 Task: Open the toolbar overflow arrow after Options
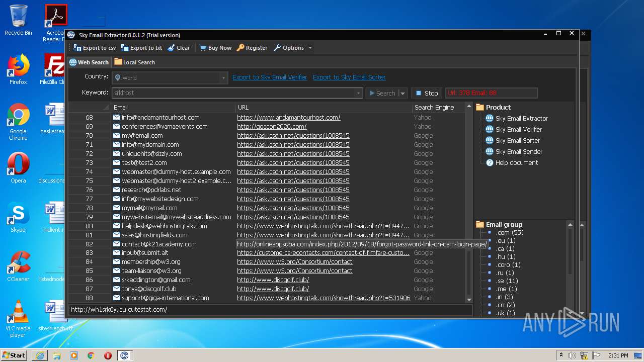click(x=310, y=48)
